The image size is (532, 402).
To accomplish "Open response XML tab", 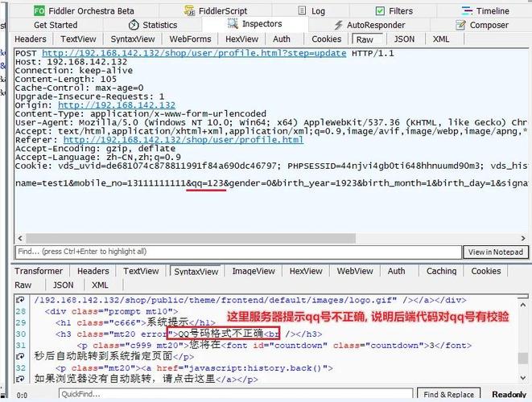I will (x=100, y=285).
